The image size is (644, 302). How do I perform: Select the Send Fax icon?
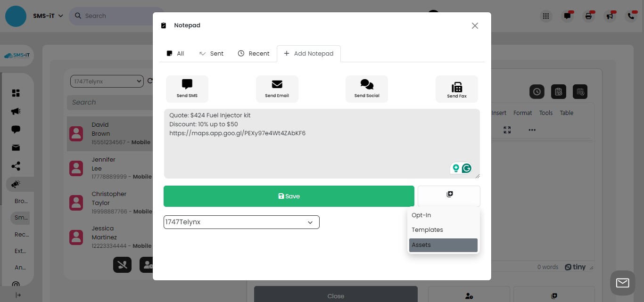click(x=456, y=89)
